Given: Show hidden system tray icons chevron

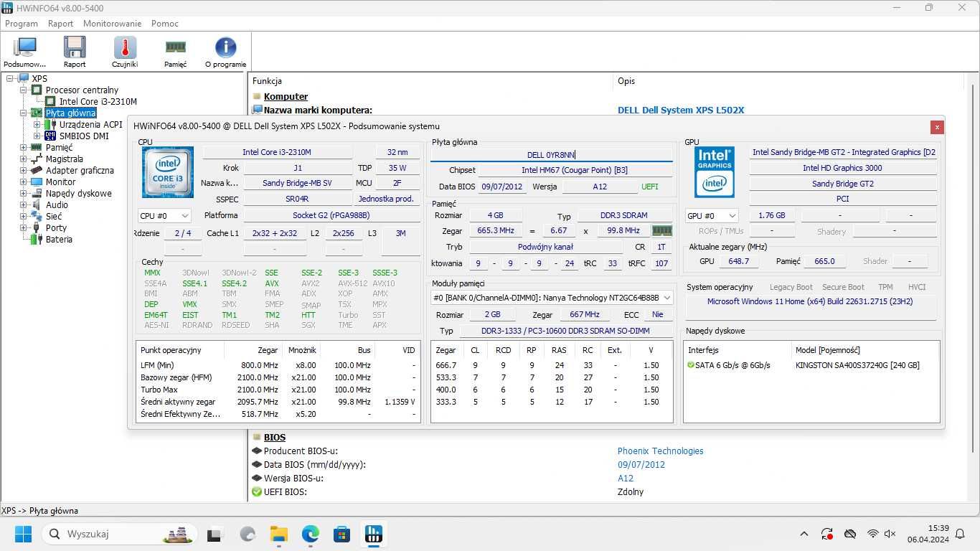Looking at the screenshot, I should 804,534.
